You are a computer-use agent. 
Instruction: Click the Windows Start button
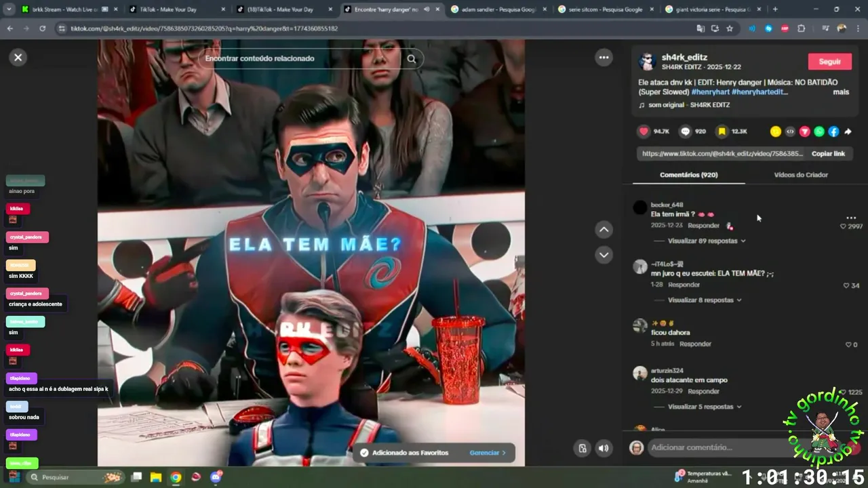(14, 477)
